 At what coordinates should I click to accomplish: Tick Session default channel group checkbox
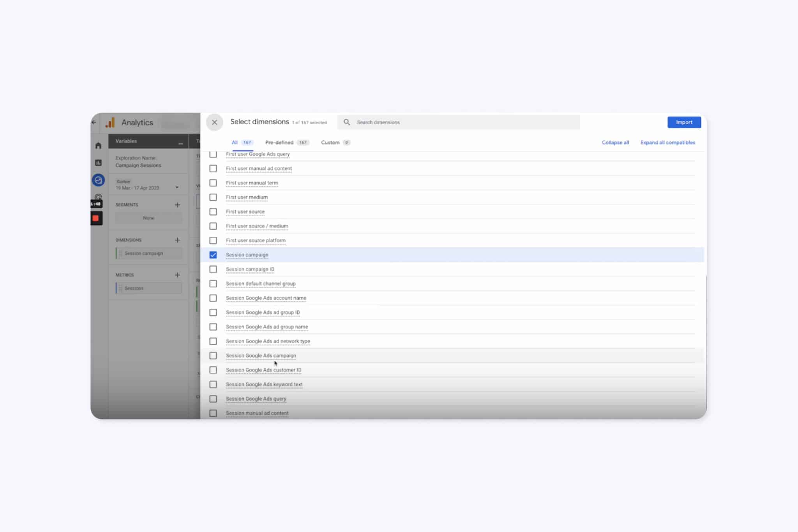click(213, 284)
